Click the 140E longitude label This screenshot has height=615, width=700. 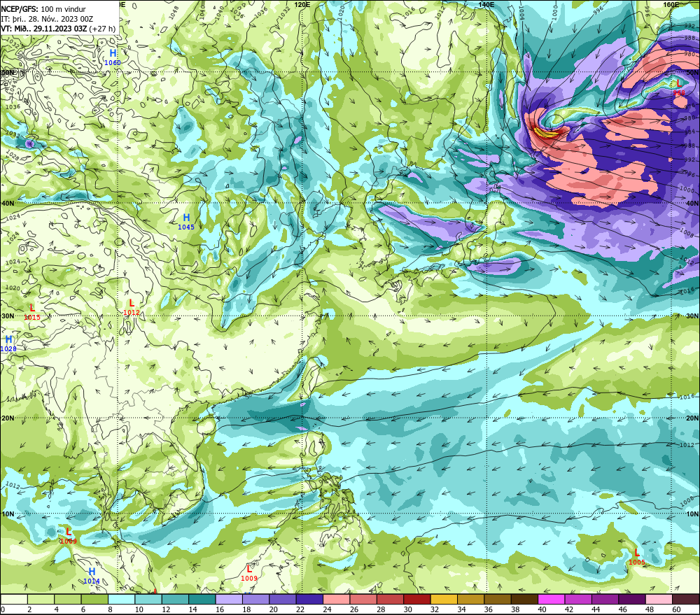point(486,4)
